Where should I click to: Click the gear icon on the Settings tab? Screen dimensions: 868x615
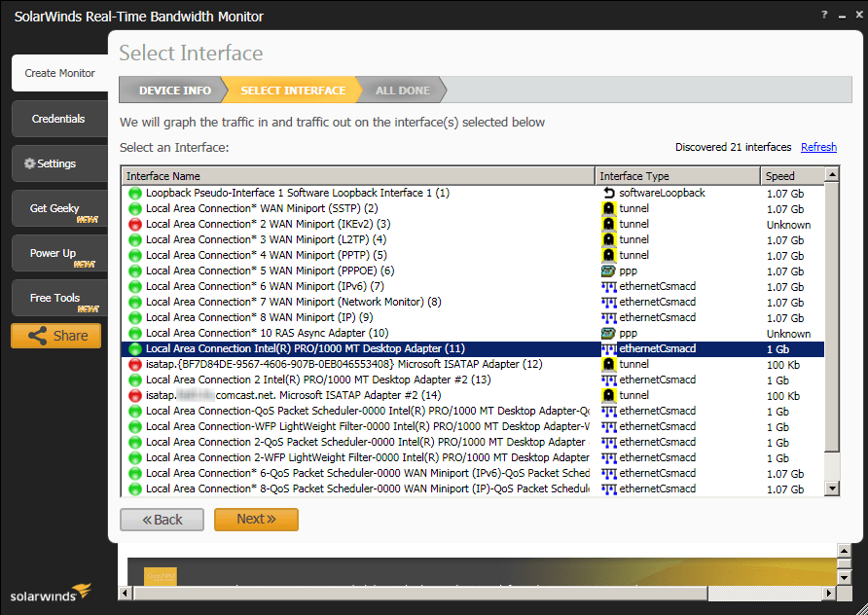29,163
